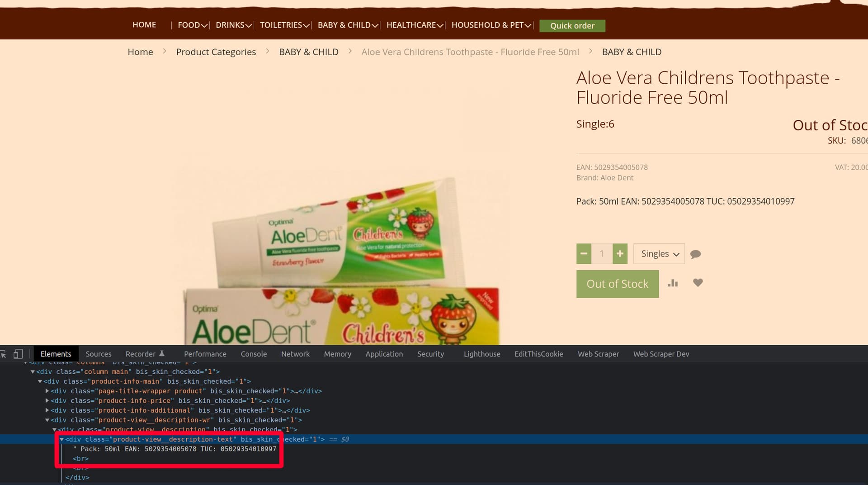Click the green Out of Stock button

(617, 284)
